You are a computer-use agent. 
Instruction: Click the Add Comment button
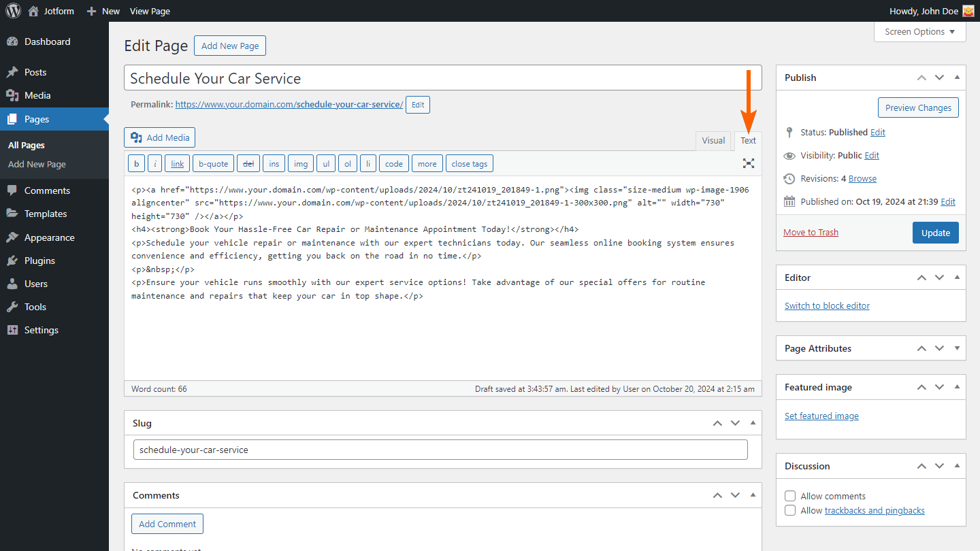(167, 524)
